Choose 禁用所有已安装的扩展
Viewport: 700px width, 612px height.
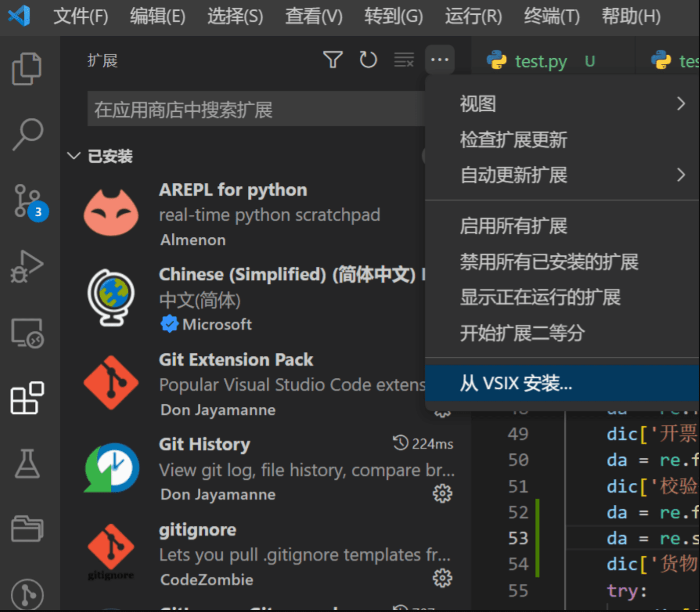pyautogui.click(x=562, y=262)
